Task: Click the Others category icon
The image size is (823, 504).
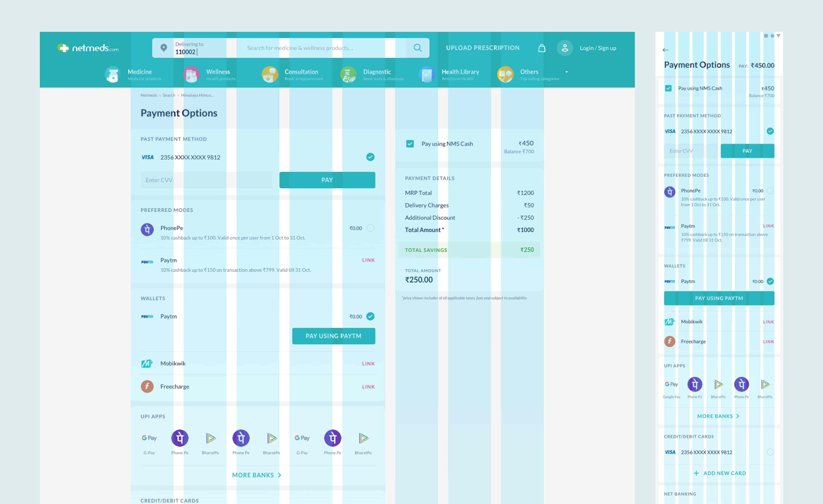Action: pos(505,74)
